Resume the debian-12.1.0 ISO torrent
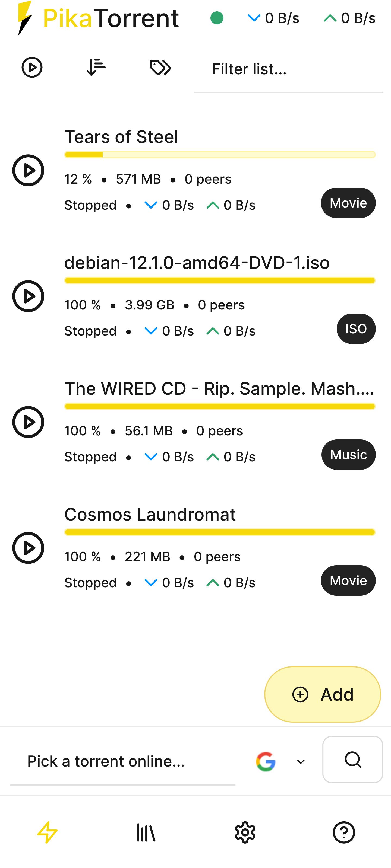Screen dimensions: 391x868 [x=28, y=296]
